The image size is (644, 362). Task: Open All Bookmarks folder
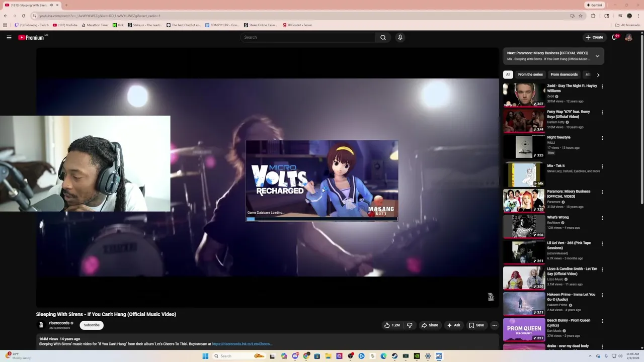[628, 25]
